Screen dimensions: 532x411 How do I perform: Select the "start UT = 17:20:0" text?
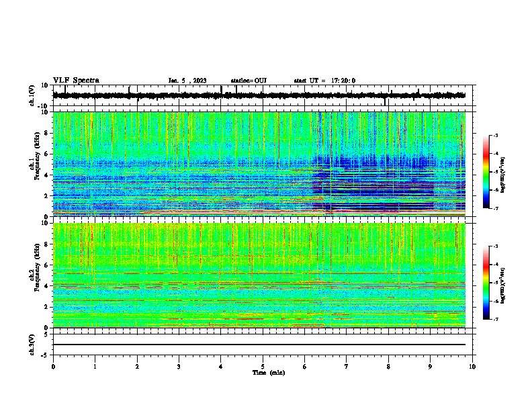324,81
